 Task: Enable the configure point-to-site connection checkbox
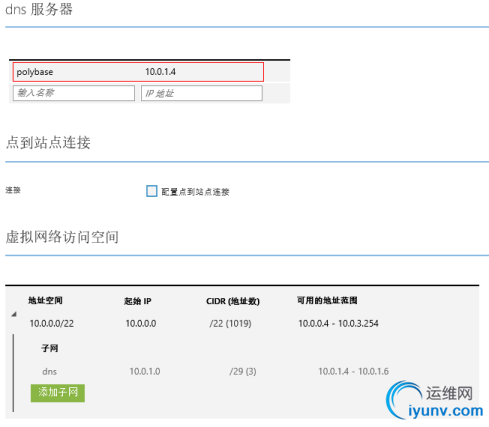pyautogui.click(x=152, y=191)
